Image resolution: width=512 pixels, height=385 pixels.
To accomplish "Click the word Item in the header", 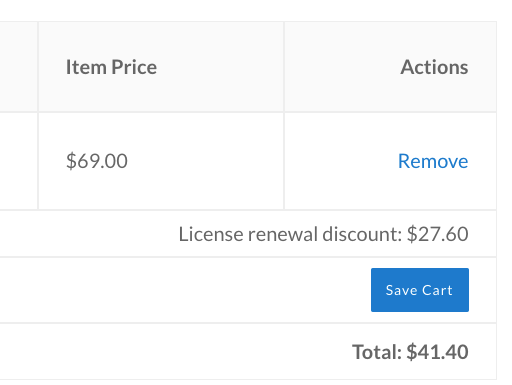I will tap(86, 67).
